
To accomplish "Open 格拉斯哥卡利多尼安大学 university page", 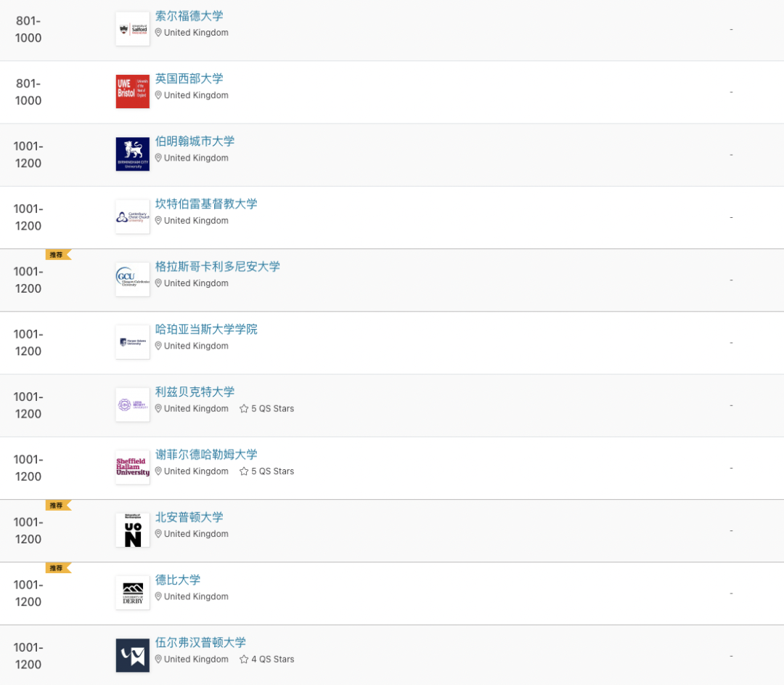I will (x=218, y=266).
